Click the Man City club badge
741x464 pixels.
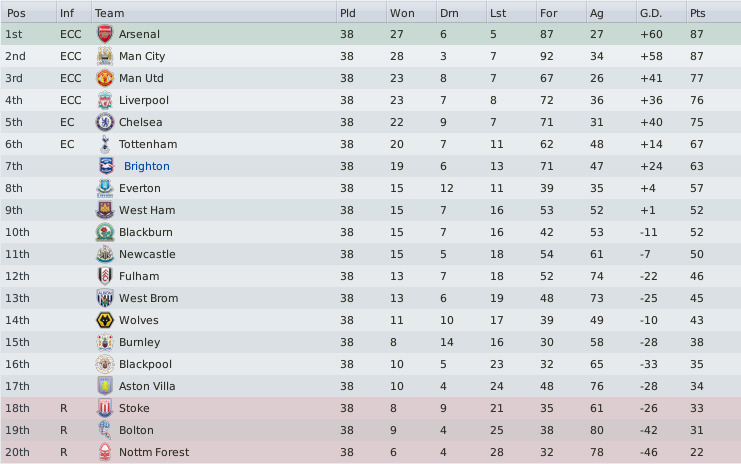104,56
